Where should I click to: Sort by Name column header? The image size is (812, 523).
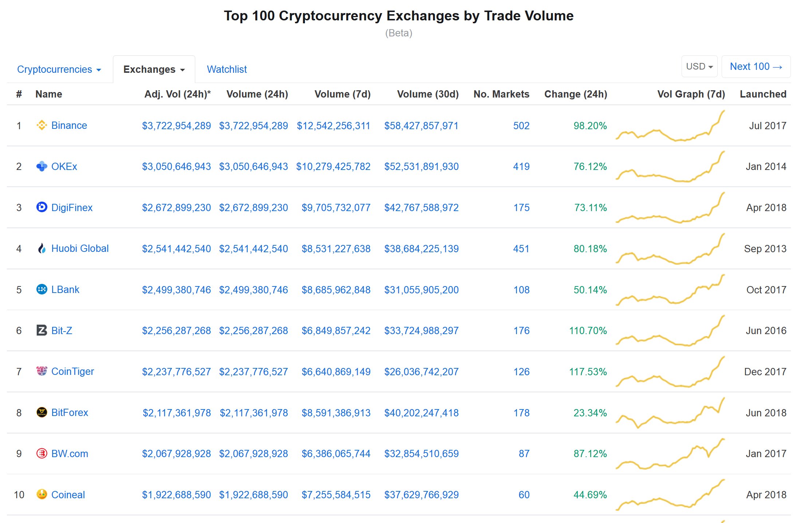click(x=48, y=94)
